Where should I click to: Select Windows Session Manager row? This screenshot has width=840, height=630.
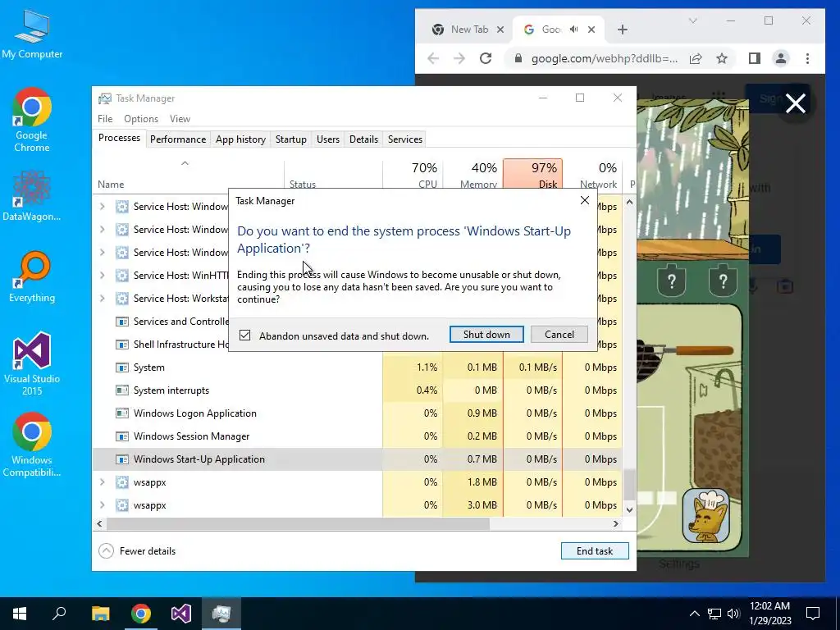(192, 436)
